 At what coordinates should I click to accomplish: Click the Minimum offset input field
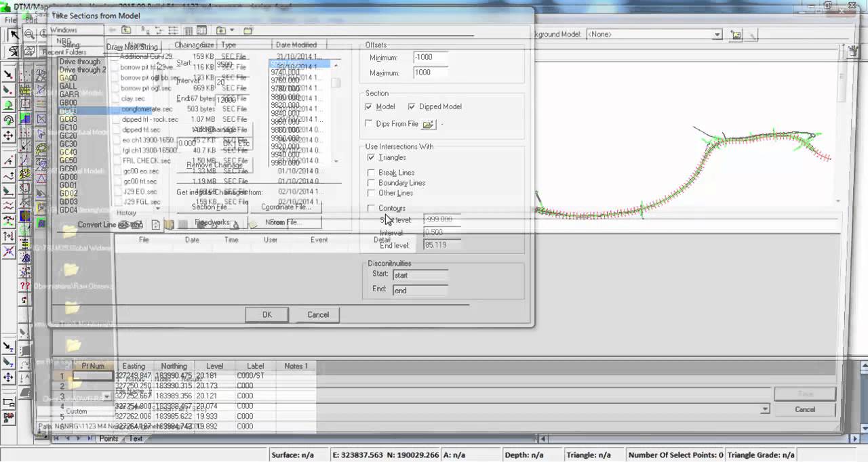pos(431,58)
